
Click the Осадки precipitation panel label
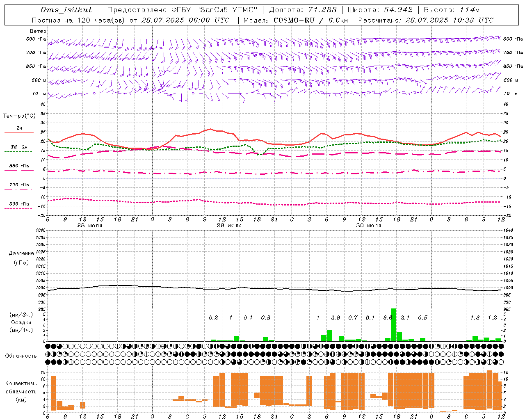click(21, 322)
